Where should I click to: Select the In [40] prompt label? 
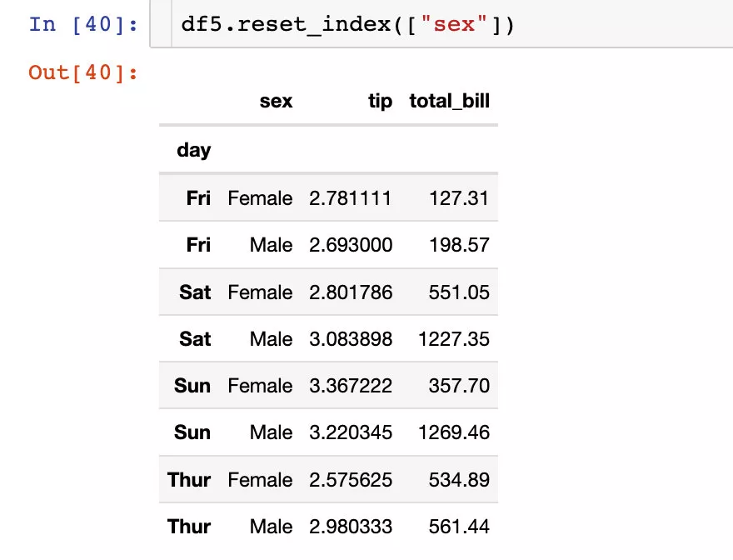pyautogui.click(x=83, y=24)
